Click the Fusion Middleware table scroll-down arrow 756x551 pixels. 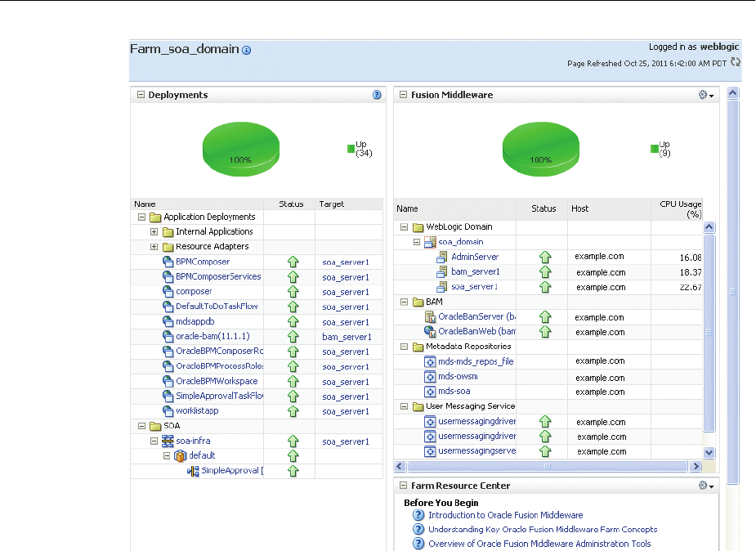click(x=709, y=452)
